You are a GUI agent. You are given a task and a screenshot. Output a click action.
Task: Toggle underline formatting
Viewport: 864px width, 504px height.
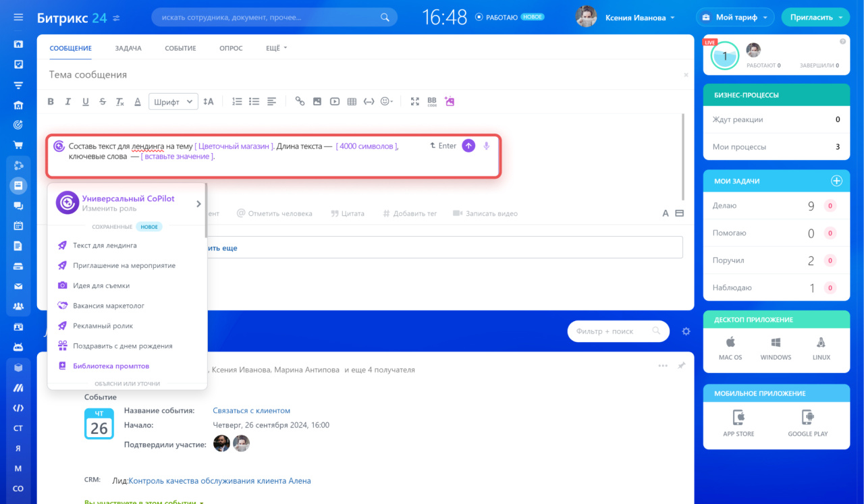pyautogui.click(x=85, y=102)
